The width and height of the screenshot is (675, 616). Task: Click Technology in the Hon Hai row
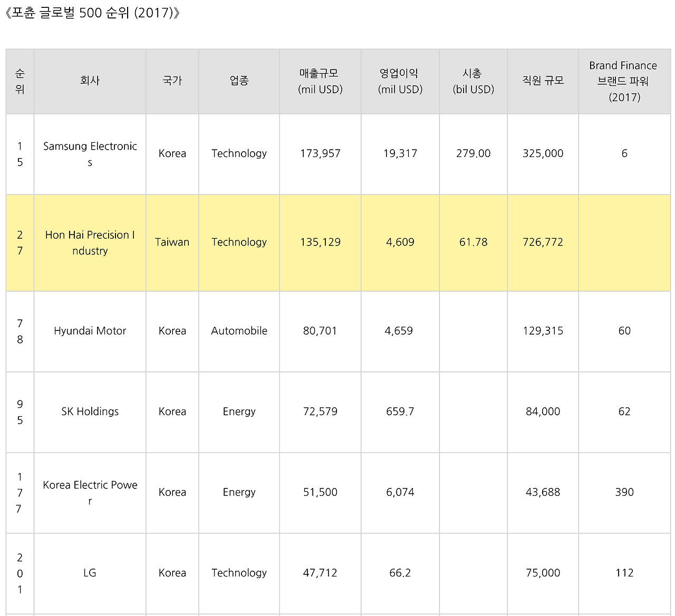(239, 243)
